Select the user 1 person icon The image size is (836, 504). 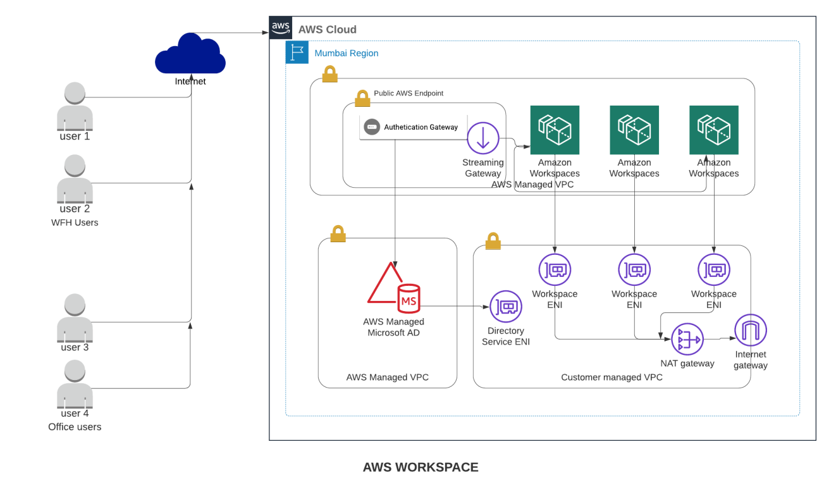coord(75,106)
